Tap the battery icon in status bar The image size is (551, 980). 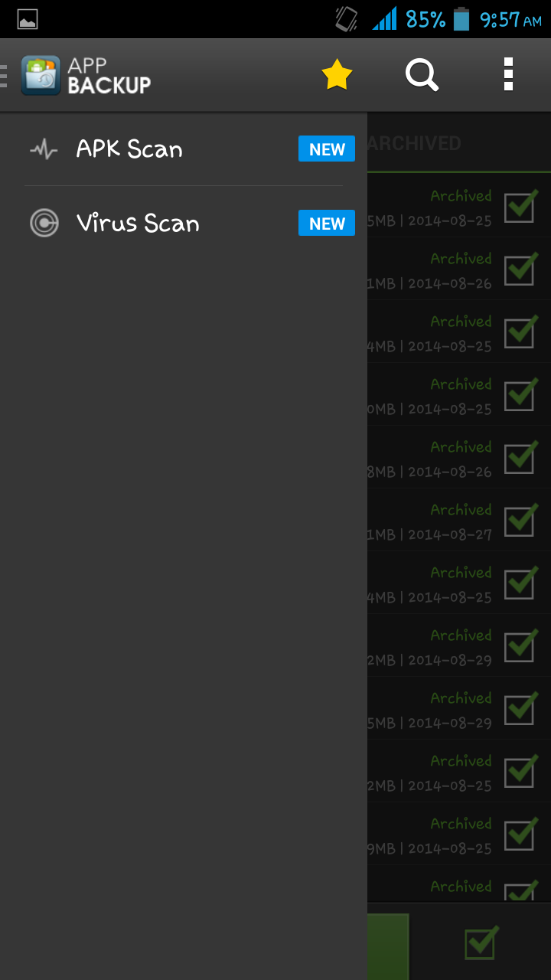[x=461, y=18]
